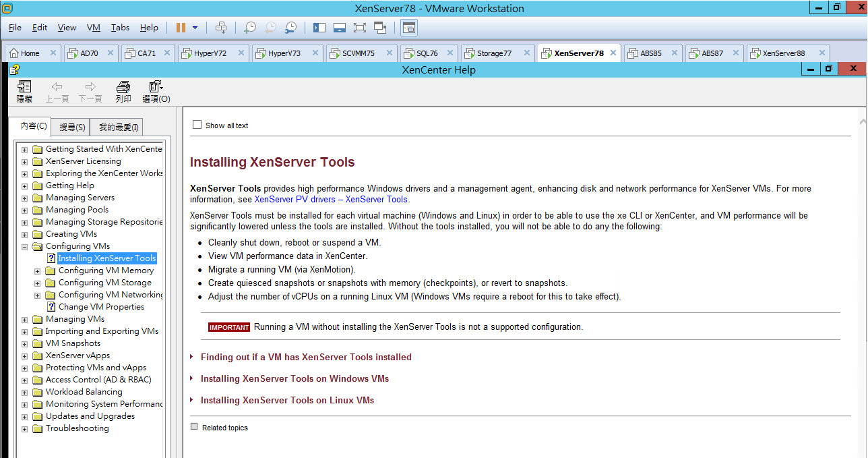This screenshot has height=458, width=868.
Task: Select Importing and Exporting VMs item
Action: tap(102, 331)
